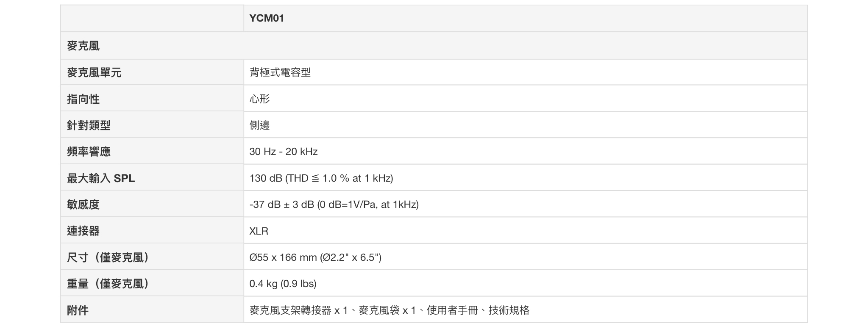
Task: Select the 針對類型 row label
Action: (89, 125)
